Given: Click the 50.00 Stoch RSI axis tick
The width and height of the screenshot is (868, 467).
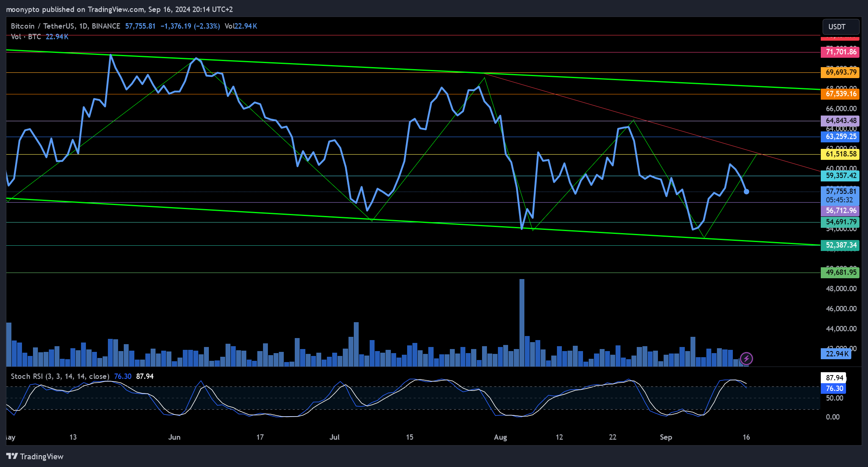Looking at the screenshot, I should (834, 398).
